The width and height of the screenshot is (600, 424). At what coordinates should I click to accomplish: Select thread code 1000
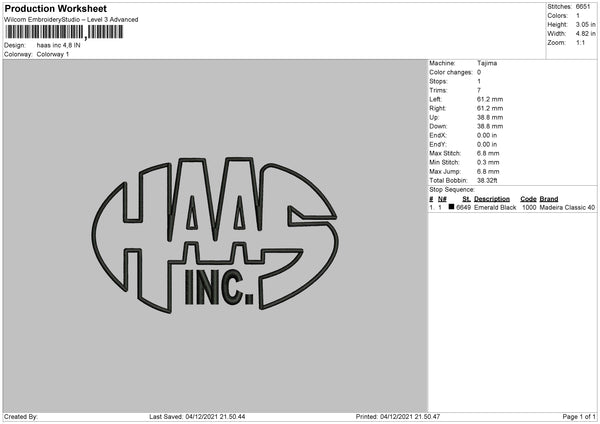(x=529, y=207)
